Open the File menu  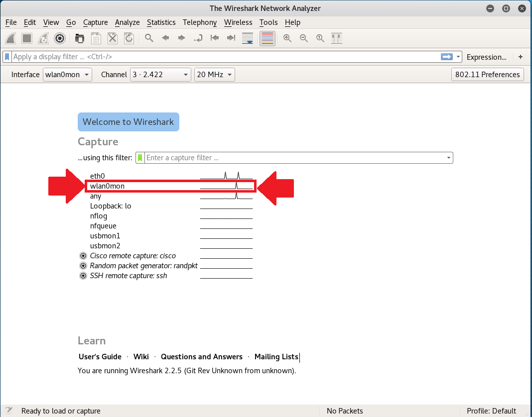tap(11, 22)
